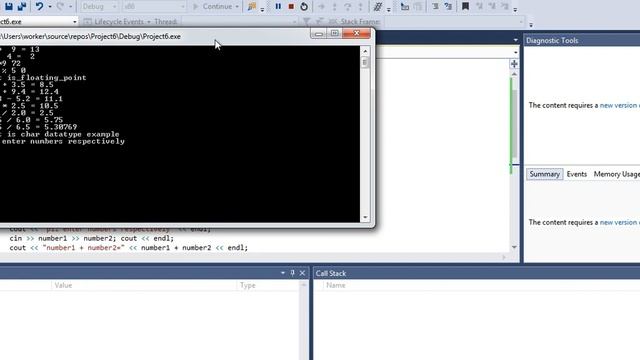
Task: Close the bottom-left variables panel
Action: pyautogui.click(x=302, y=273)
